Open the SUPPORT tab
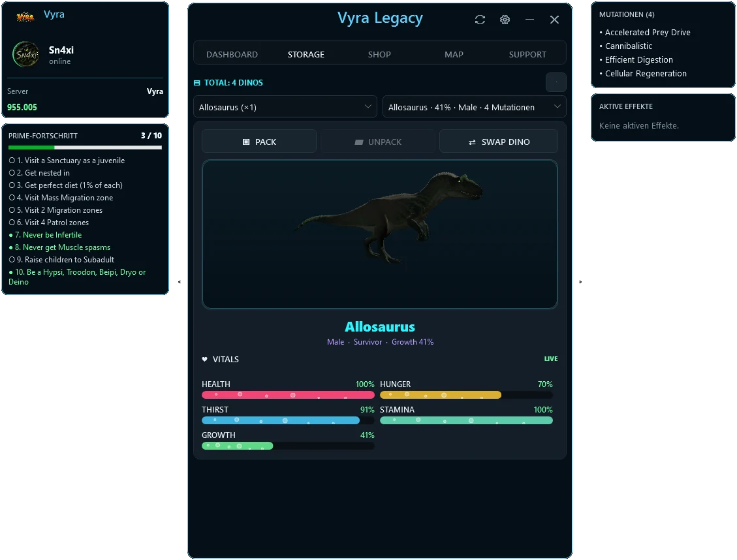 click(x=527, y=54)
